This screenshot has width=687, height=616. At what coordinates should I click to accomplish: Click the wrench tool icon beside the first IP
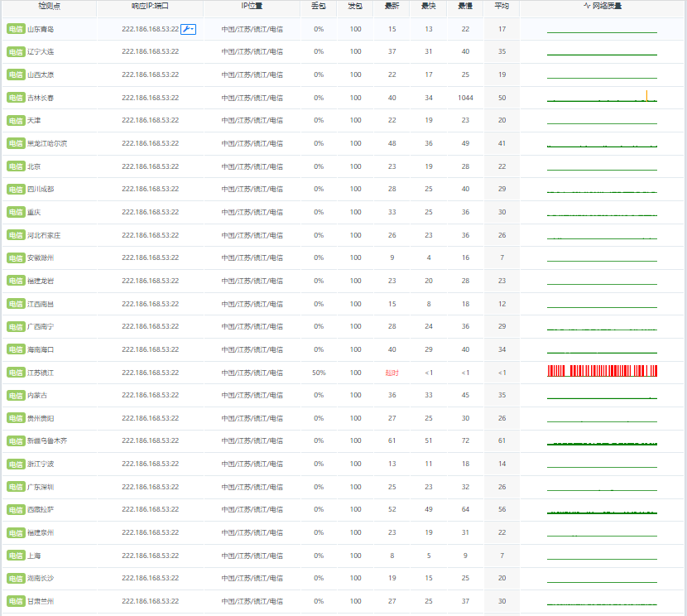[190, 30]
